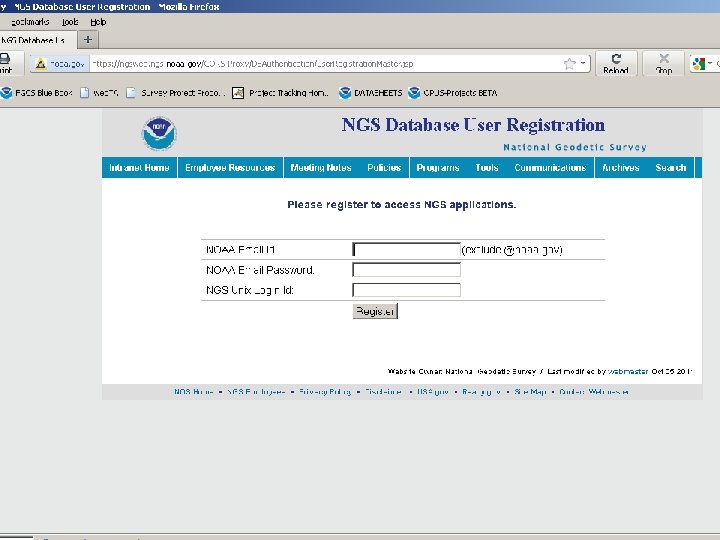Click the webmaster link

tap(628, 371)
